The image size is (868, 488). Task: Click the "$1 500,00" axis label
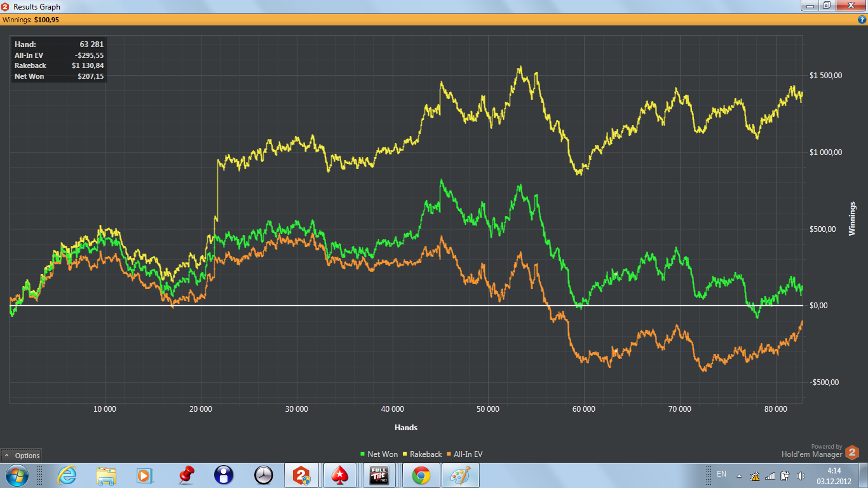point(825,76)
